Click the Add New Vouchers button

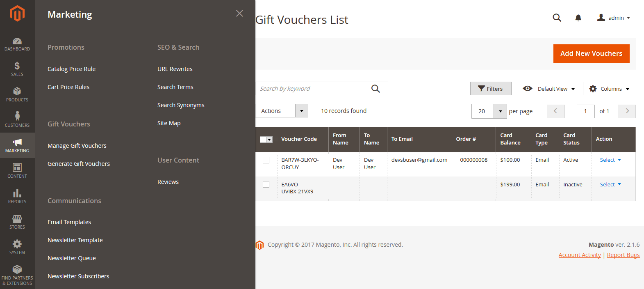591,53
